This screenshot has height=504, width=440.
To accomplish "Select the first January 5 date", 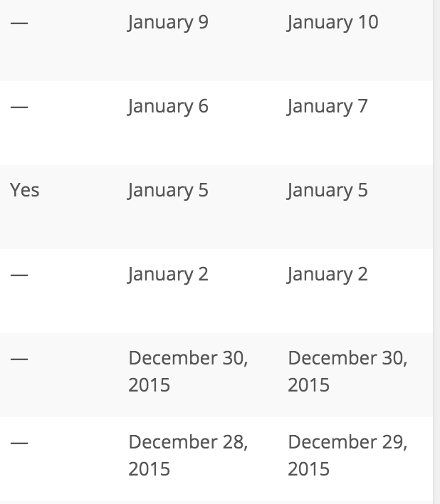I will pyautogui.click(x=168, y=191).
